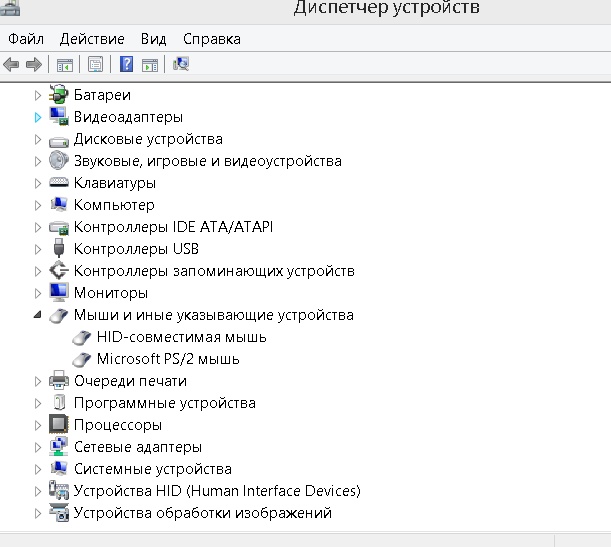Screen dimensions: 611x547
Task: Click the show/hide console tree toolbar icon
Action: pyautogui.click(x=64, y=65)
